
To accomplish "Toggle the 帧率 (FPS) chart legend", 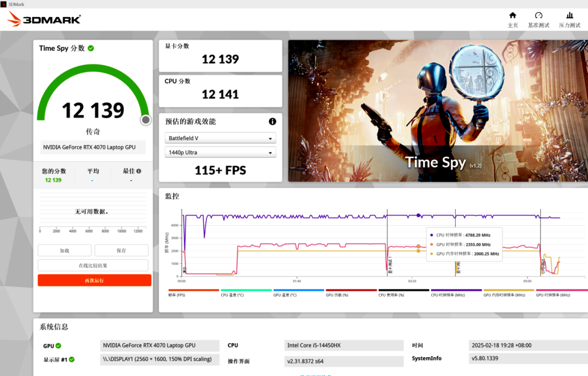I will pos(193,293).
